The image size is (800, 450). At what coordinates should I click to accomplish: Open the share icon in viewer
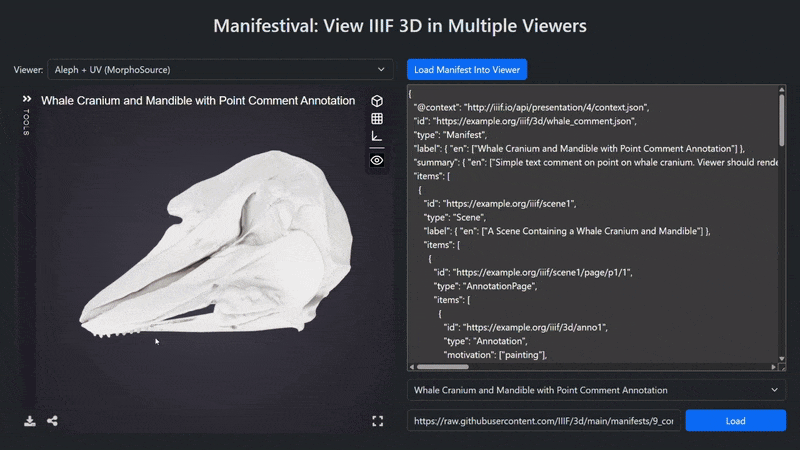(x=52, y=421)
